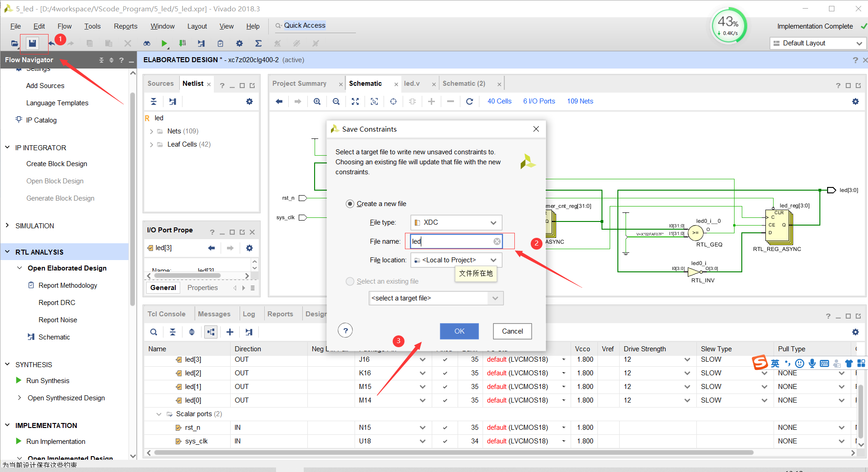Switch to the Project Summary tab
Screen dimensions: 868x472
300,83
